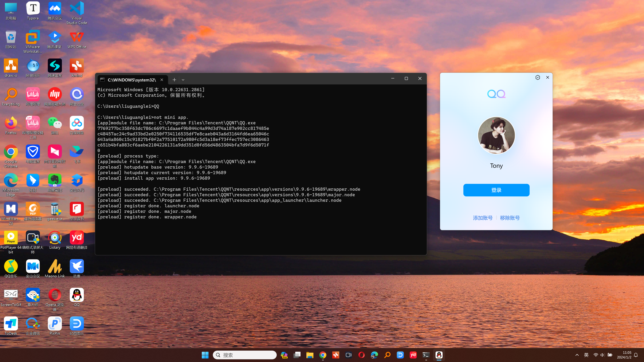Click the blue 登录 login button

point(496,190)
